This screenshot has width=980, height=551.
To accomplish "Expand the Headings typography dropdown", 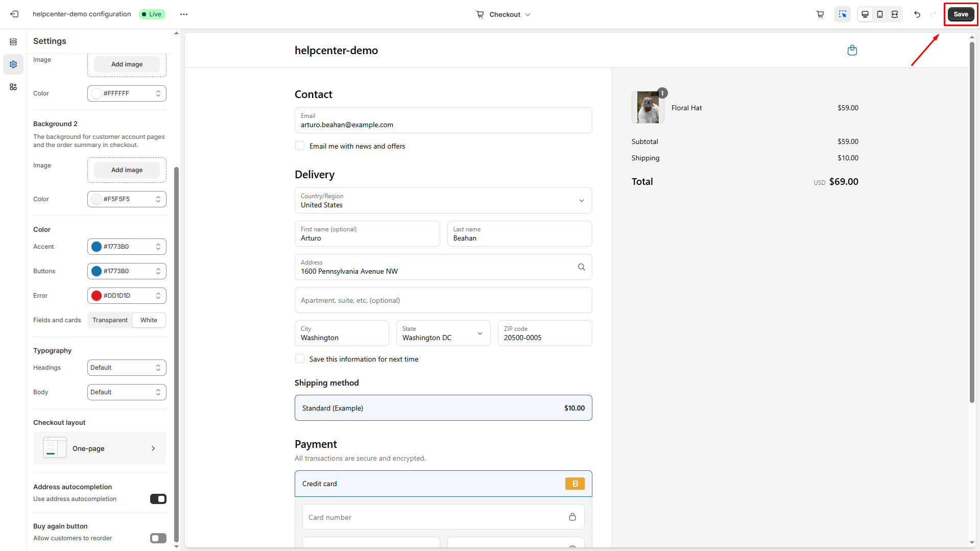I will 127,368.
